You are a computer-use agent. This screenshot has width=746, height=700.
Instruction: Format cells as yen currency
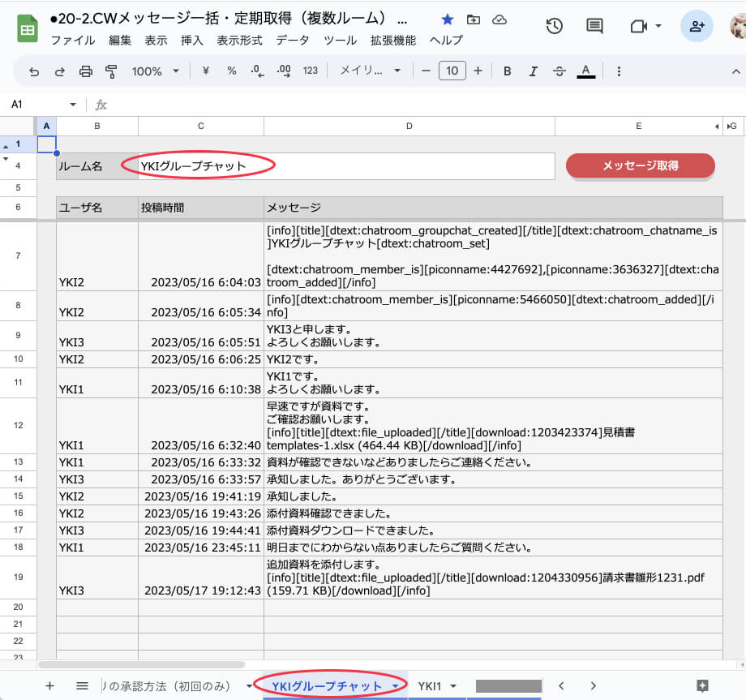(x=205, y=71)
